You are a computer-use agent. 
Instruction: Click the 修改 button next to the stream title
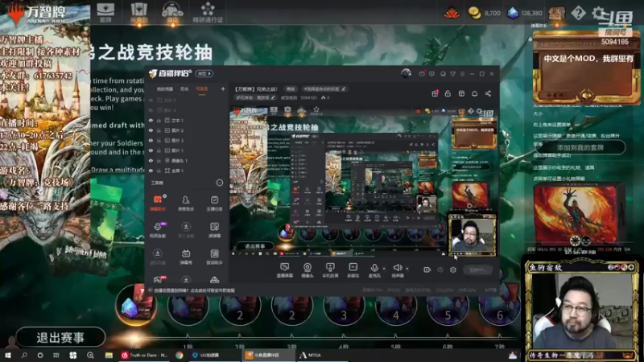(x=291, y=88)
